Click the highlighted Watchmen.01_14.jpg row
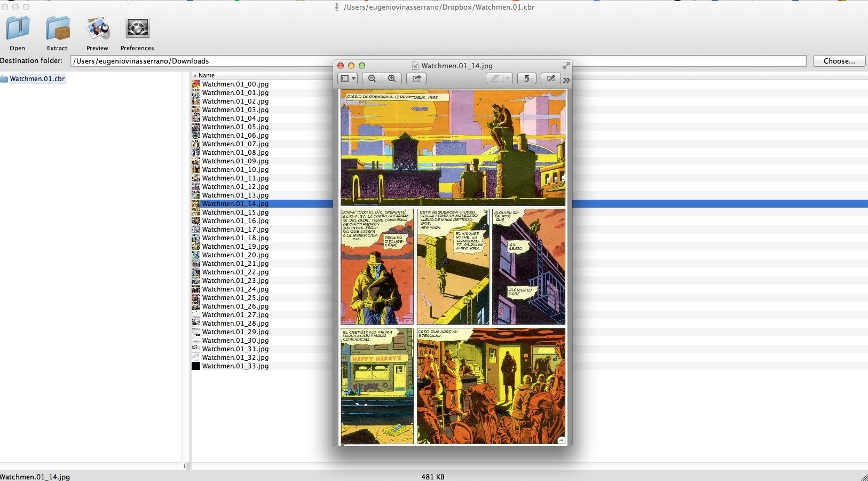868x481 pixels. click(235, 203)
